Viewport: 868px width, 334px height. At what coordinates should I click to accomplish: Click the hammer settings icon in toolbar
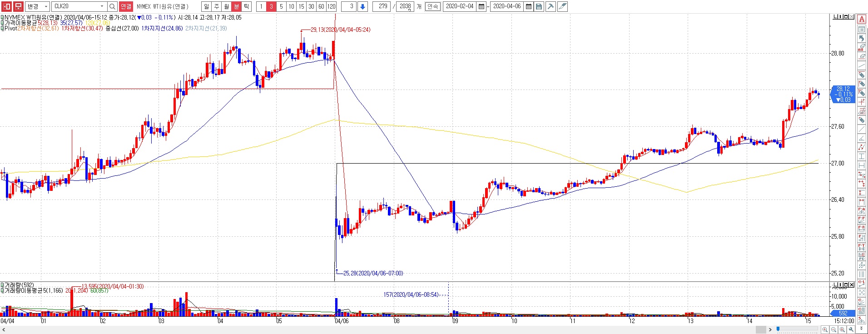(x=551, y=6)
